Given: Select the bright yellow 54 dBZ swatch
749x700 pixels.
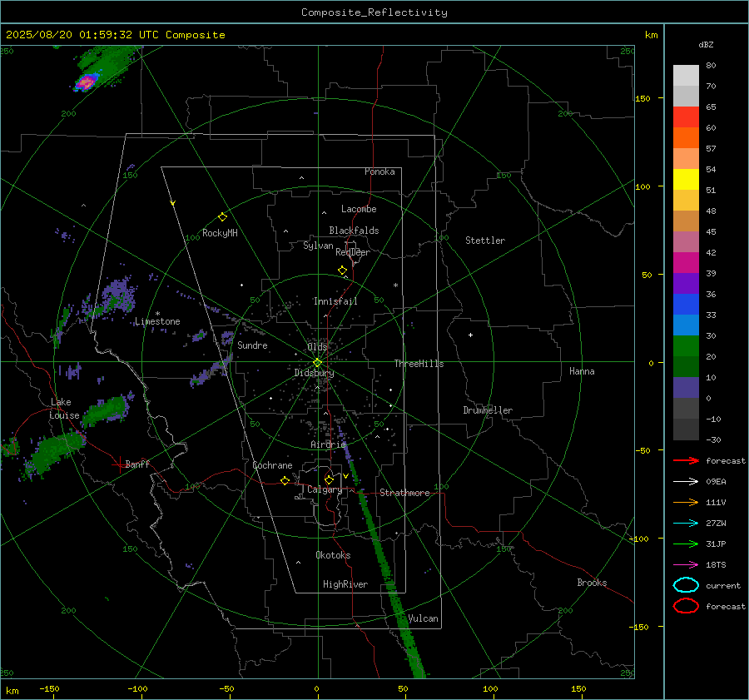Looking at the screenshot, I should click(686, 179).
